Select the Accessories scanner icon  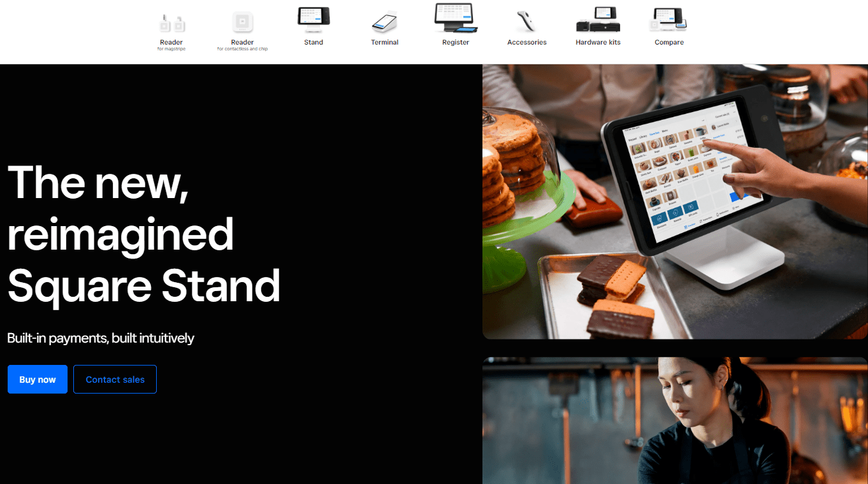527,22
